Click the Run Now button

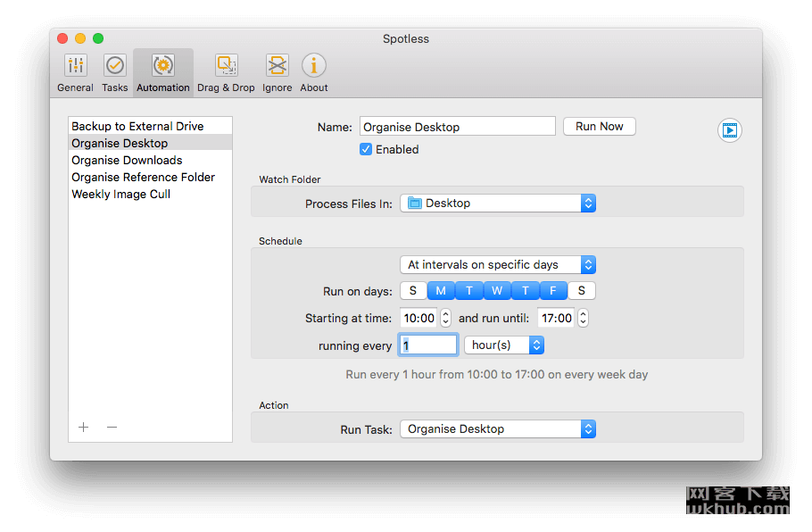(x=599, y=127)
